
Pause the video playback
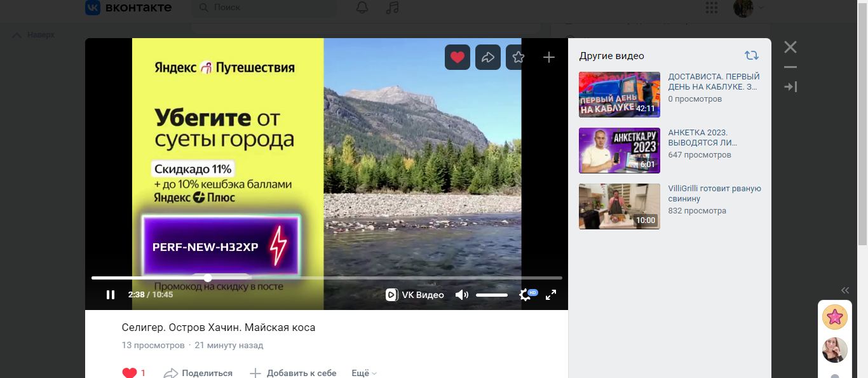tap(111, 295)
